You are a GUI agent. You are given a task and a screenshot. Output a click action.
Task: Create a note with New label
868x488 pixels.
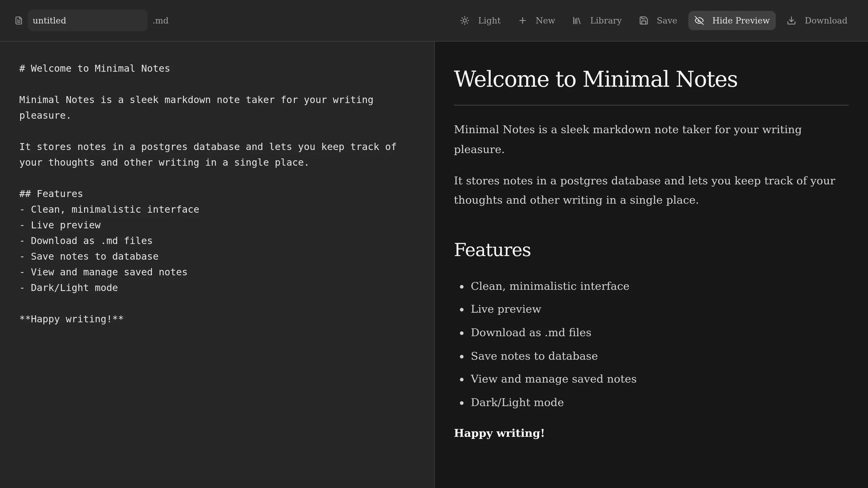(545, 20)
